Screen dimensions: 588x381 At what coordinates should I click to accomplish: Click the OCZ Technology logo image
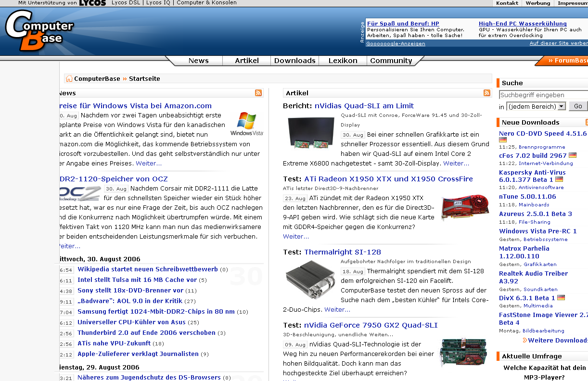(80, 193)
